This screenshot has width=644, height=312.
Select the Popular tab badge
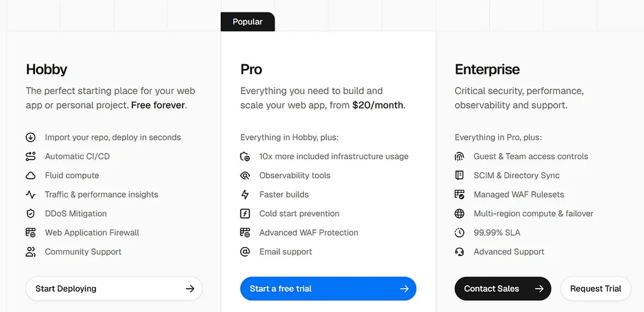point(247,21)
